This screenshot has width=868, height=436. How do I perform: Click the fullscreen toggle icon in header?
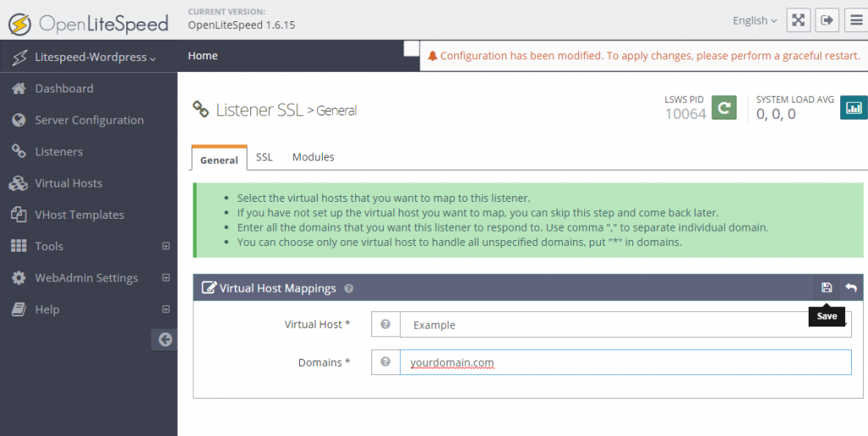click(x=798, y=20)
